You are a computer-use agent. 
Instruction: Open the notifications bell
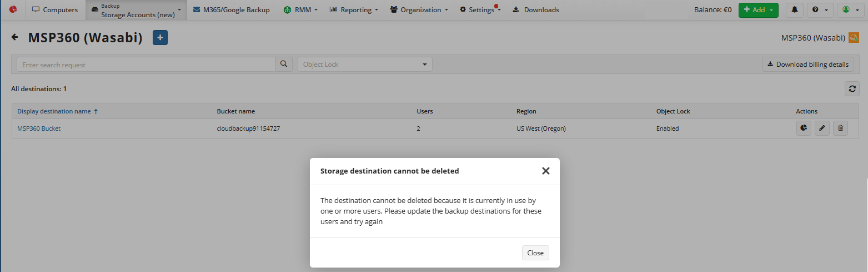pos(794,10)
